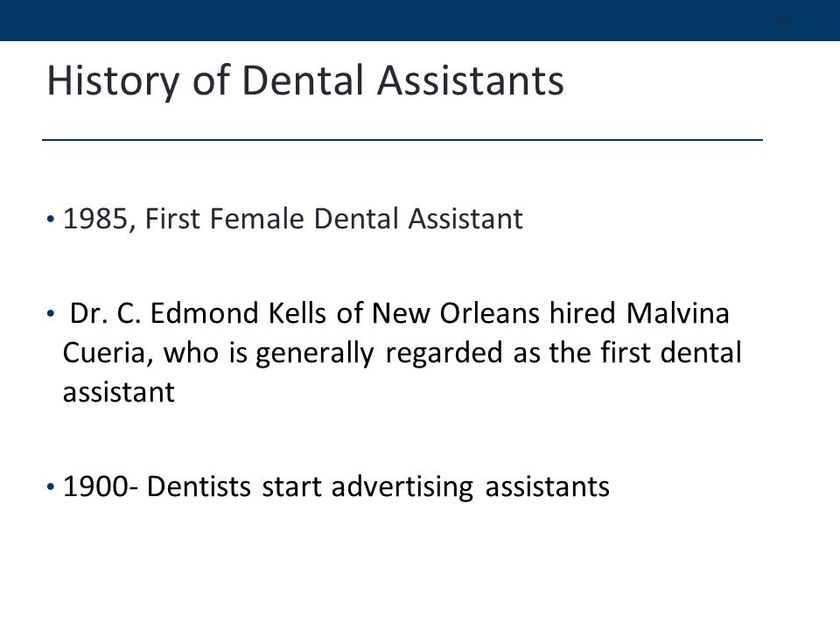840x630 pixels.
Task: Click the name 'Edmond Kells'
Action: (x=238, y=313)
